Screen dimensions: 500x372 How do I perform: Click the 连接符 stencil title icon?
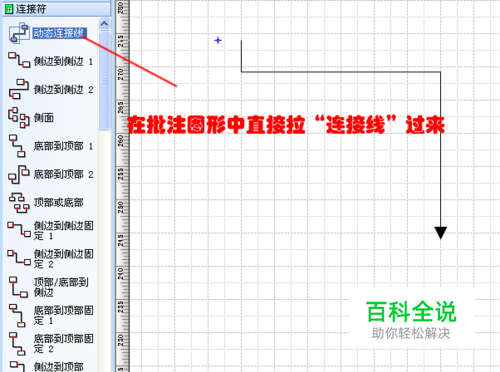pyautogui.click(x=9, y=9)
